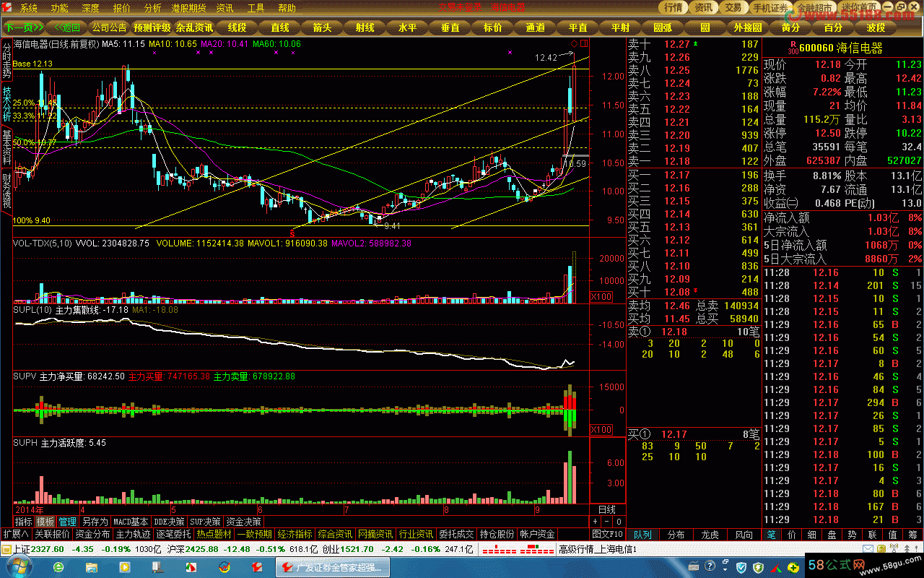924x578 pixels.
Task: Open the 功能 menu
Action: [60, 8]
